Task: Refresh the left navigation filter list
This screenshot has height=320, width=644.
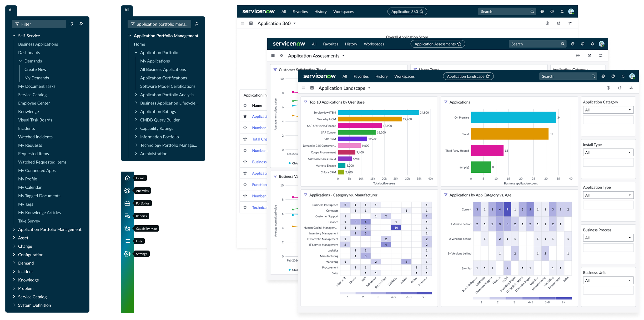Action: click(71, 24)
